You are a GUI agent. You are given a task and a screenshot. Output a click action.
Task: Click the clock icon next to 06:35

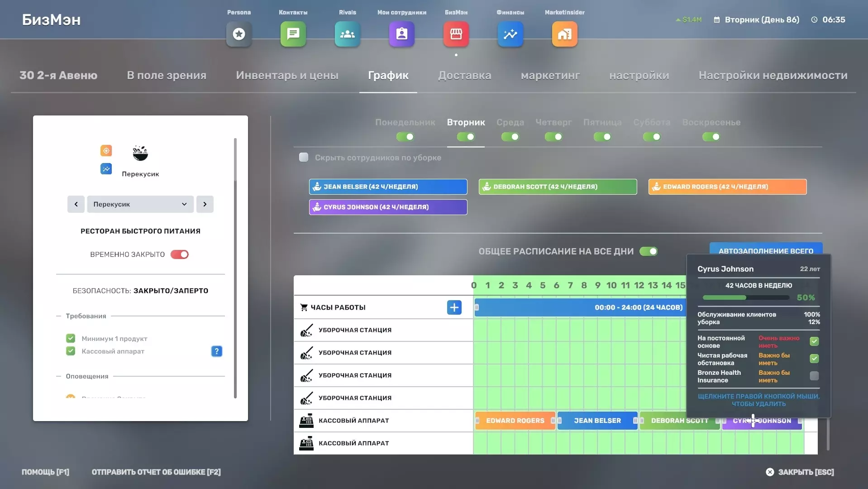pyautogui.click(x=815, y=20)
